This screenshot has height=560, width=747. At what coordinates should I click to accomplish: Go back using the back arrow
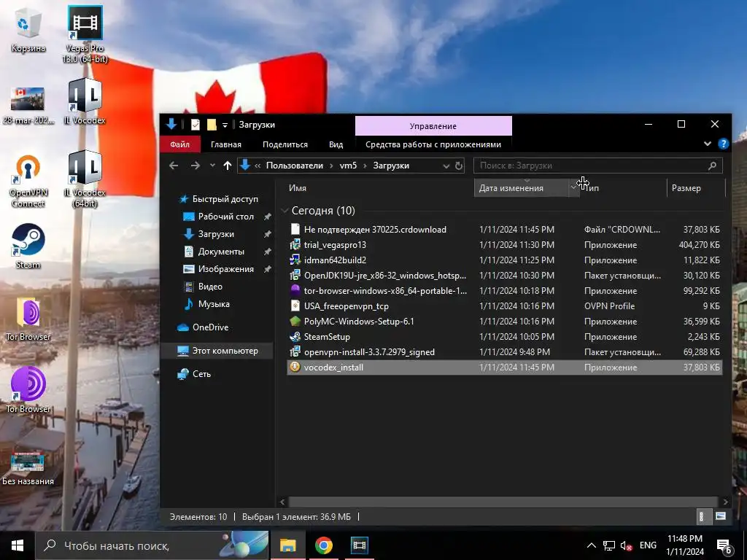174,166
